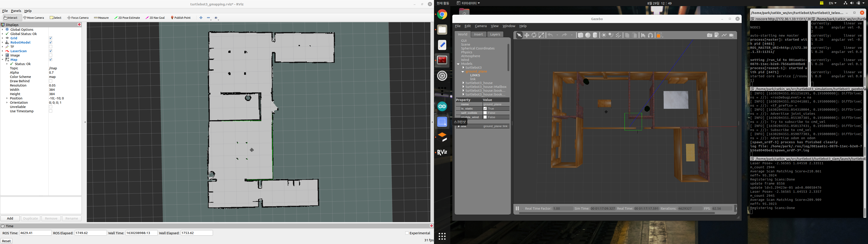Select Gazebo's arrow selection mode tool
Image resolution: width=868 pixels, height=244 pixels.
pos(519,35)
